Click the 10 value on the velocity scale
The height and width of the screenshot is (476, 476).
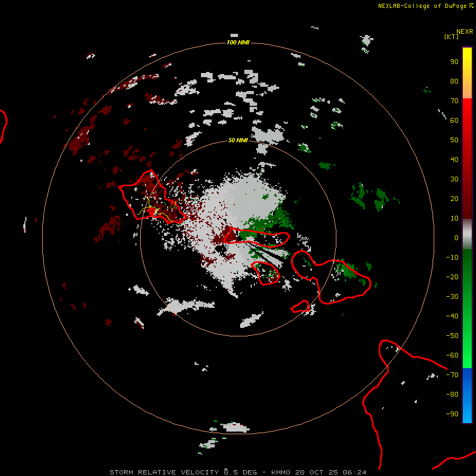tap(454, 218)
